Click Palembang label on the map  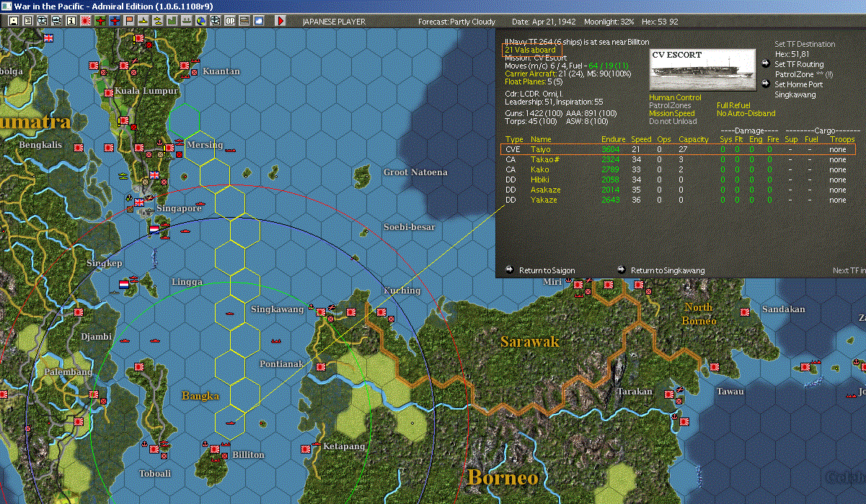click(x=67, y=372)
